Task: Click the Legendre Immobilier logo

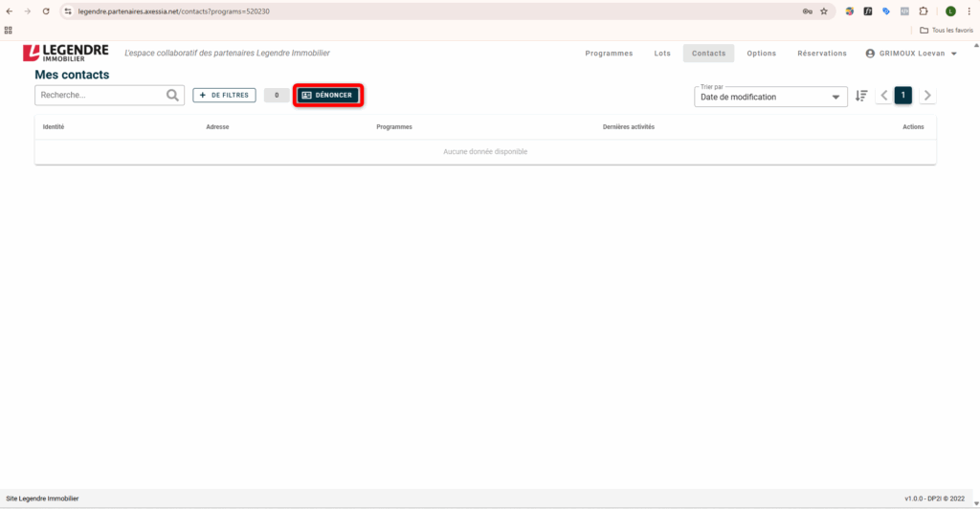Action: point(66,53)
